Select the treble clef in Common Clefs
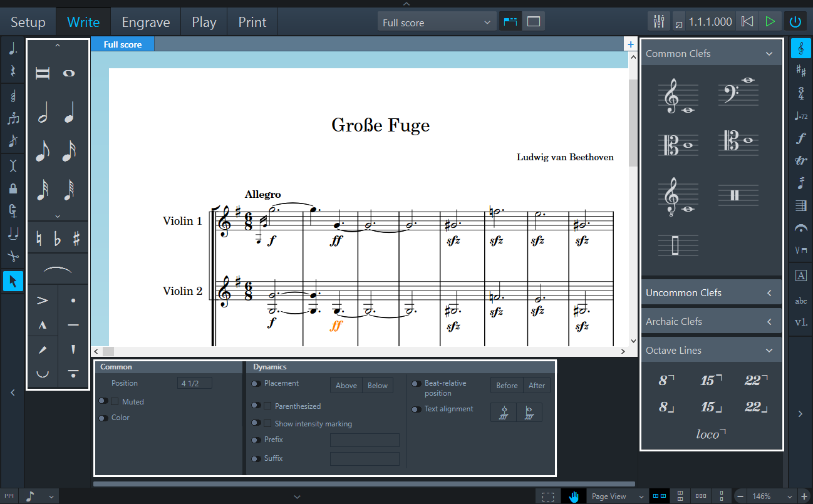813x504 pixels. pos(678,96)
